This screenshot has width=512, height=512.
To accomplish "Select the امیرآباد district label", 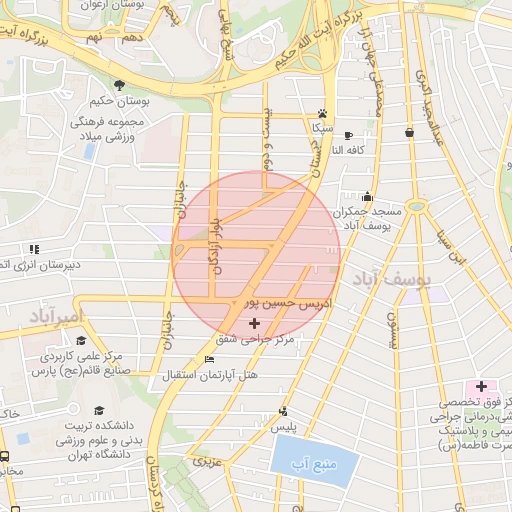I will pos(56,316).
